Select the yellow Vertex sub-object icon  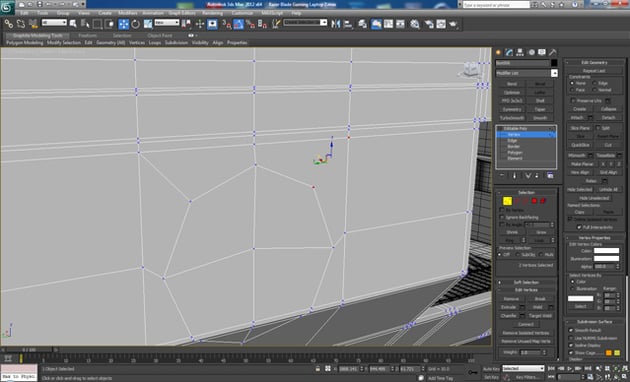click(507, 201)
